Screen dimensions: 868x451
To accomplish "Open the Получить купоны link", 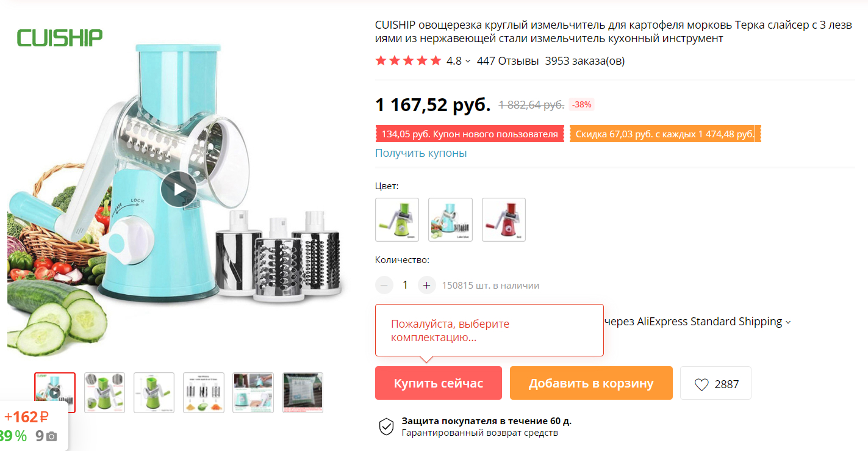I will (x=421, y=153).
